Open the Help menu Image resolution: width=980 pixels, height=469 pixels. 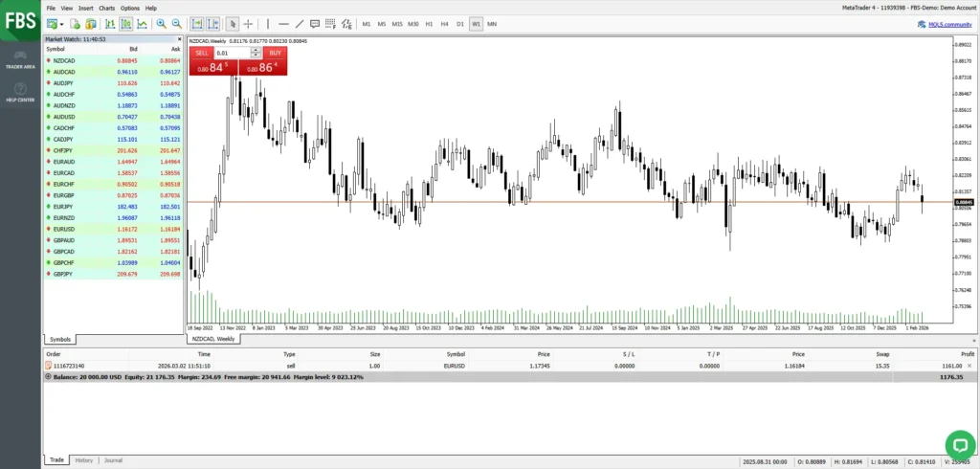(150, 8)
